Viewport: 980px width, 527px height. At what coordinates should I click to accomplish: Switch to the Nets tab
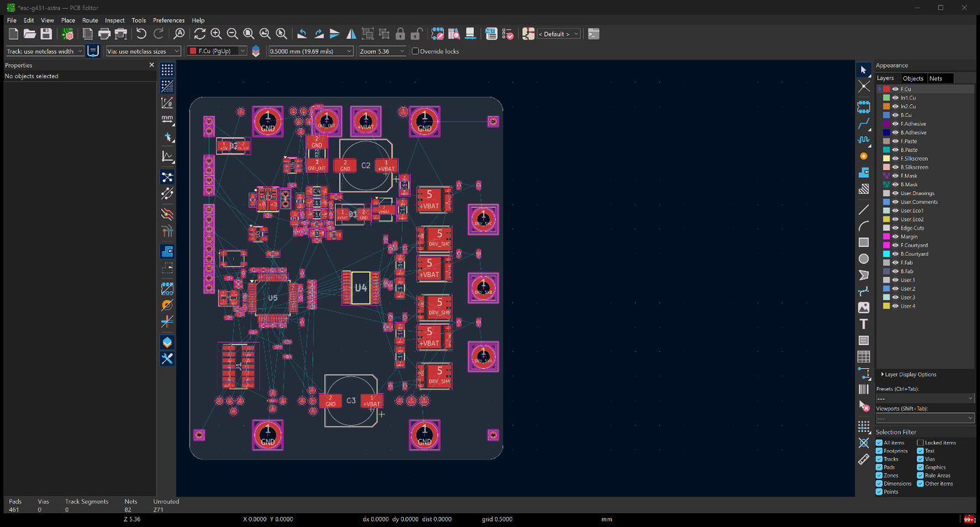click(x=936, y=78)
